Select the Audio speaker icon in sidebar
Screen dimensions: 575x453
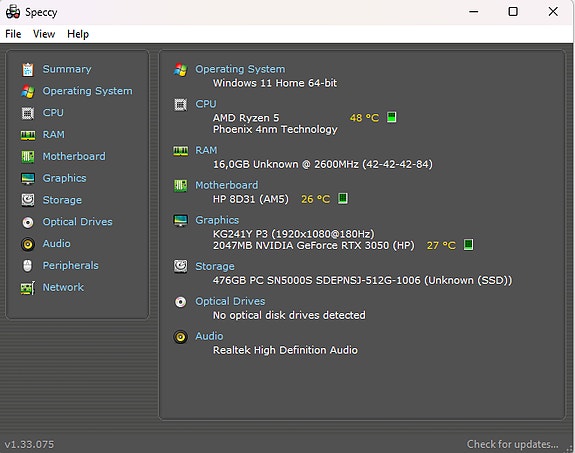(x=28, y=244)
